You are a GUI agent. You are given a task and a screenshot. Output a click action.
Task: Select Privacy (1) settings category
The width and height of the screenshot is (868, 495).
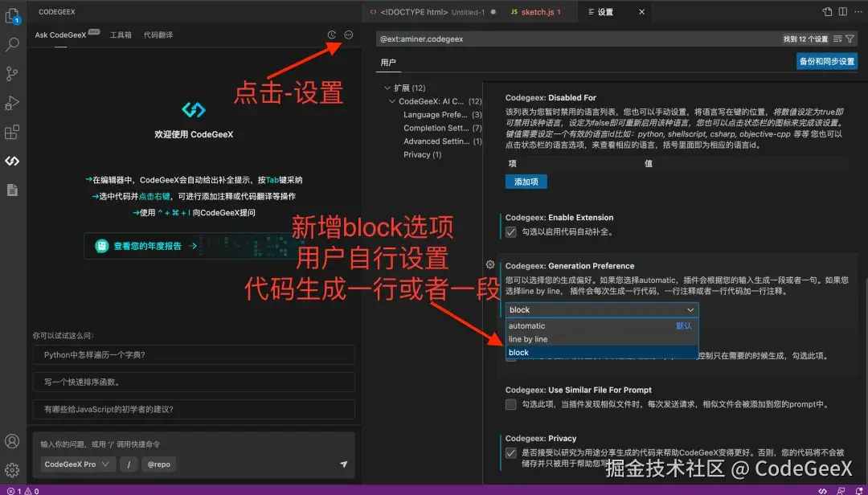423,154
